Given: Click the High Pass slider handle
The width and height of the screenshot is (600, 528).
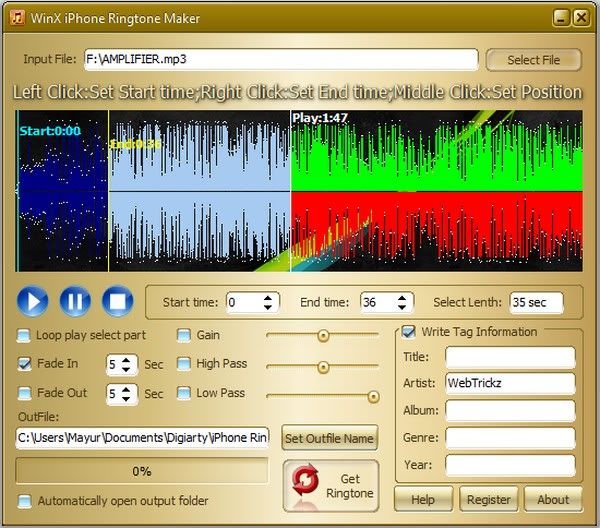Looking at the screenshot, I should point(323,367).
